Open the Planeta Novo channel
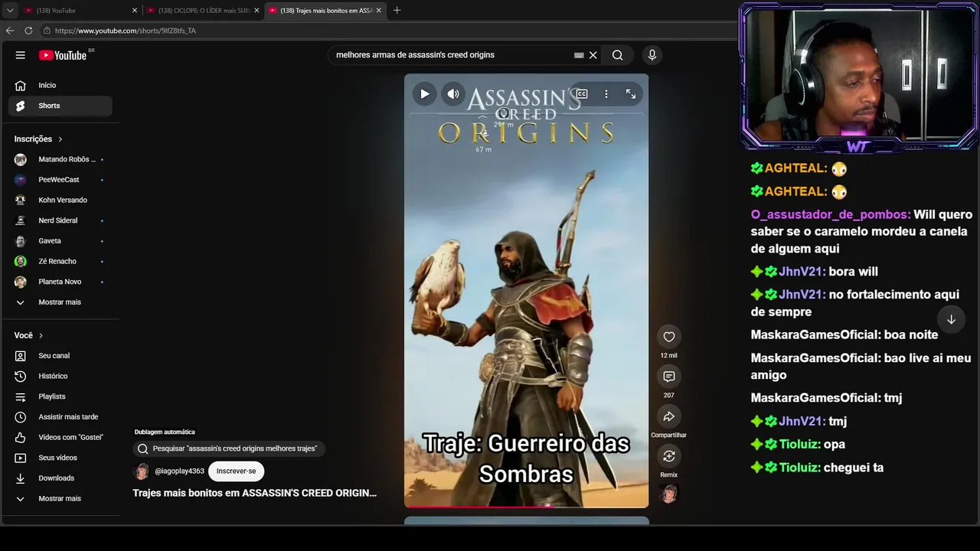This screenshot has width=980, height=551. [x=60, y=282]
